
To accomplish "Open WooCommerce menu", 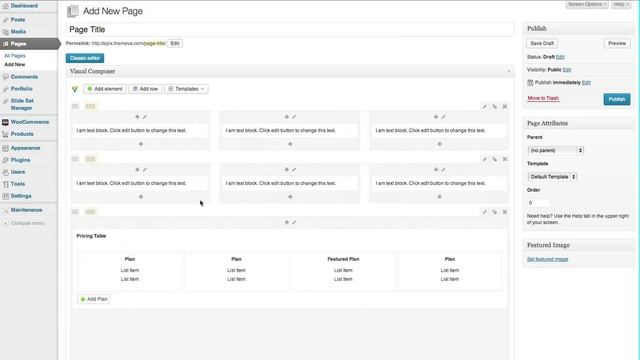I will click(x=29, y=122).
